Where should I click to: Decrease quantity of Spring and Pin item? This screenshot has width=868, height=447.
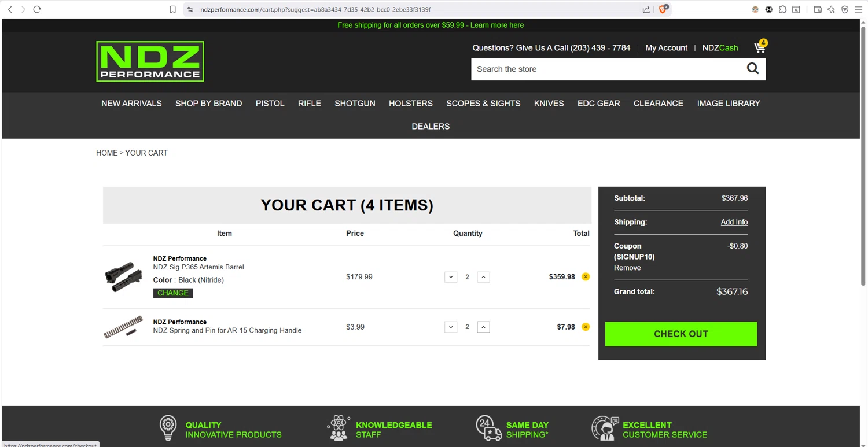point(451,327)
